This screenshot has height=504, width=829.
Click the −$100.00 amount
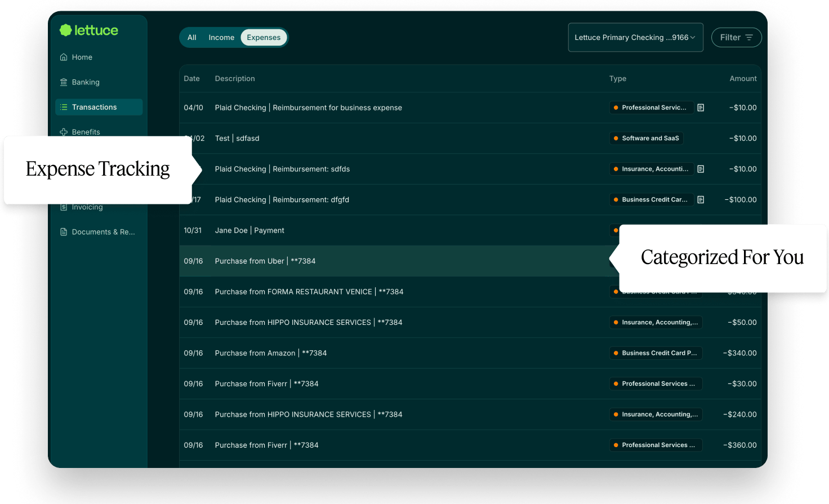[x=741, y=199]
